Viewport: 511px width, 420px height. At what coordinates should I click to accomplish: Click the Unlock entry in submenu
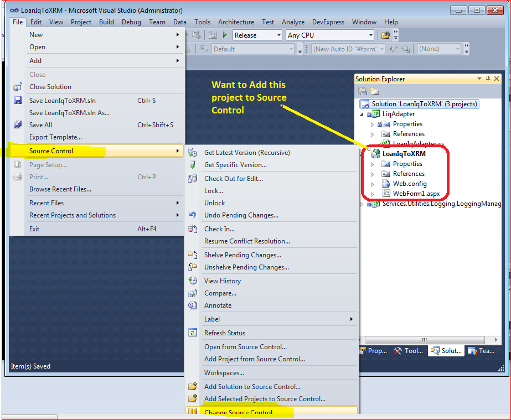coord(272,203)
